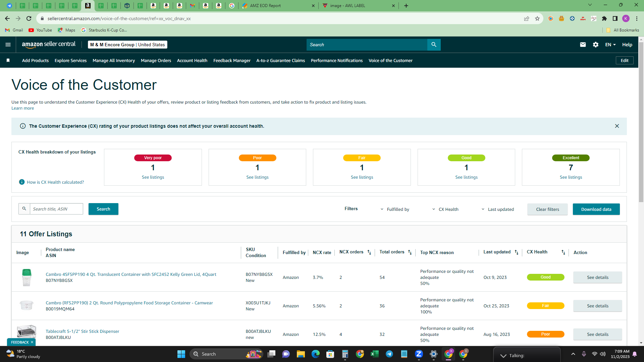Viewport: 644px width, 362px height.
Task: Bookmark this page with the star icon
Action: [x=537, y=18]
